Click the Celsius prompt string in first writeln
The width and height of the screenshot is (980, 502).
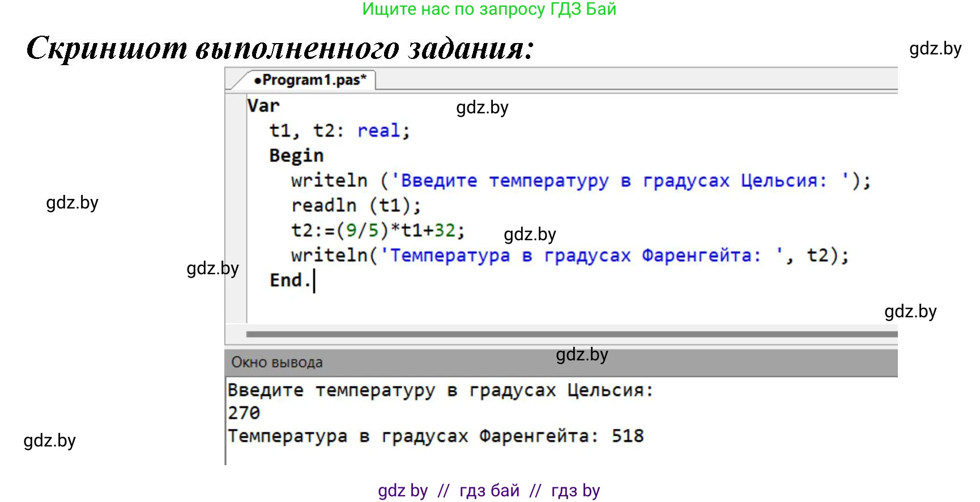[x=613, y=181]
